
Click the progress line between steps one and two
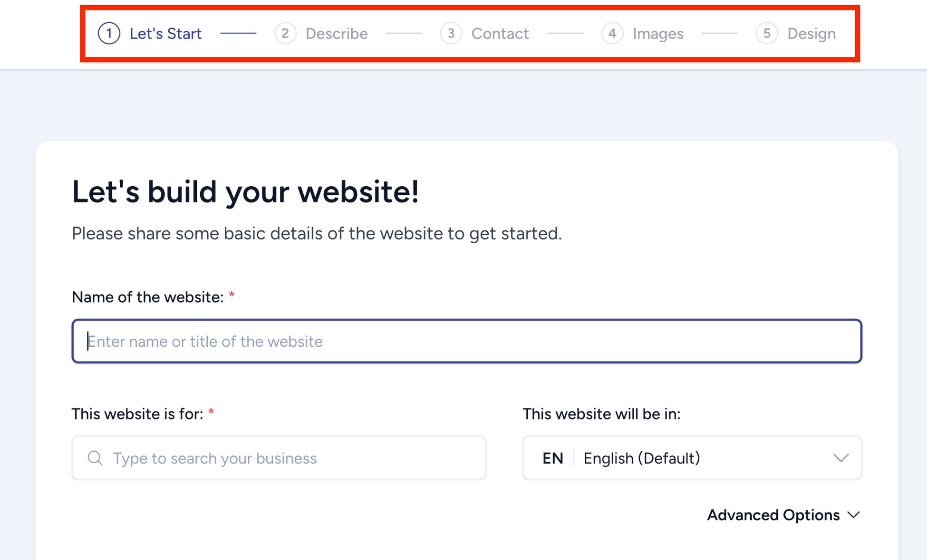[239, 33]
